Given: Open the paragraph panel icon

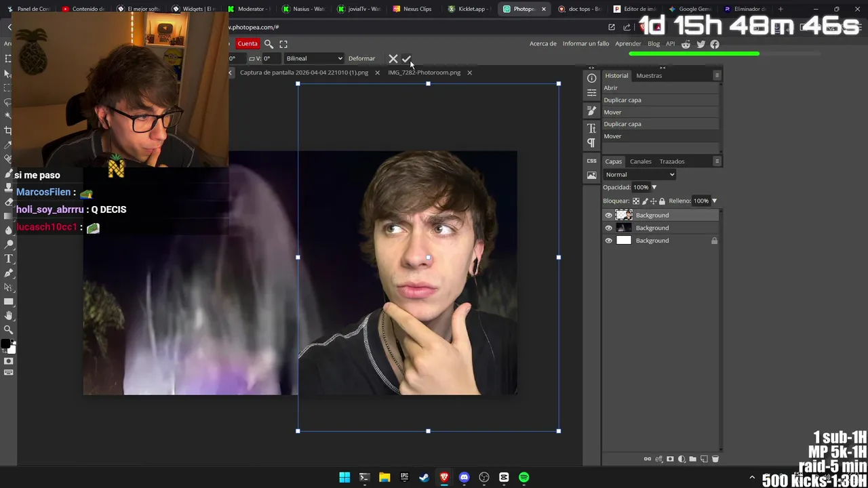Looking at the screenshot, I should point(591,143).
